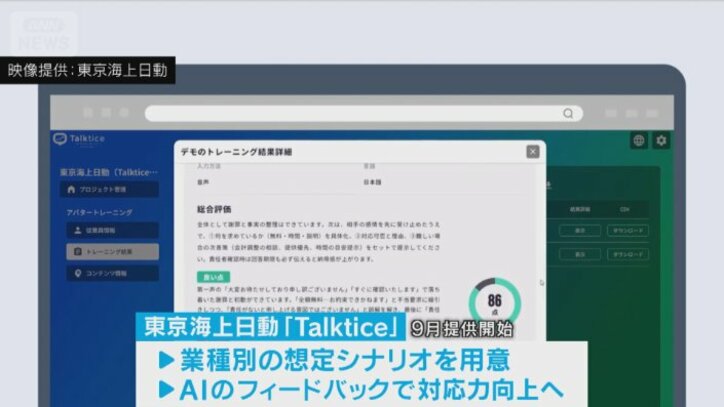Click the dialog title デモのトレーニング結果詳細
Viewport: 724px width, 407px height.
pyautogui.click(x=236, y=152)
